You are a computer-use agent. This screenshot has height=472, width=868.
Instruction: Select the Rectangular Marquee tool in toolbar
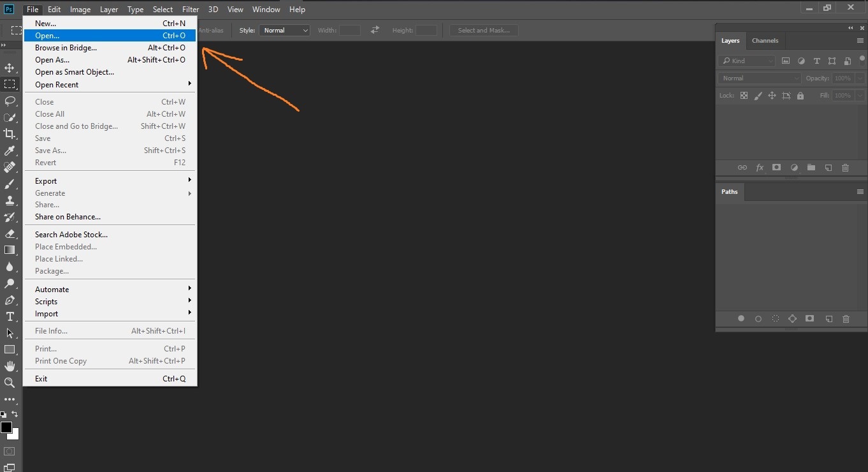(x=10, y=84)
